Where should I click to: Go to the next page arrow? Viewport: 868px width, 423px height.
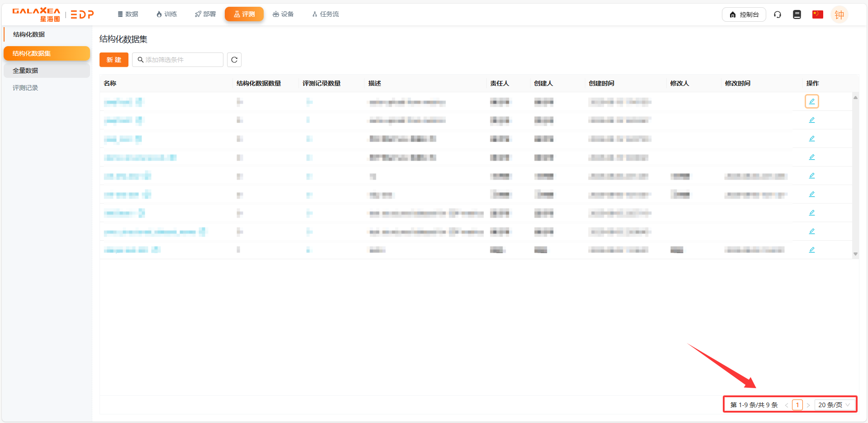click(x=808, y=405)
